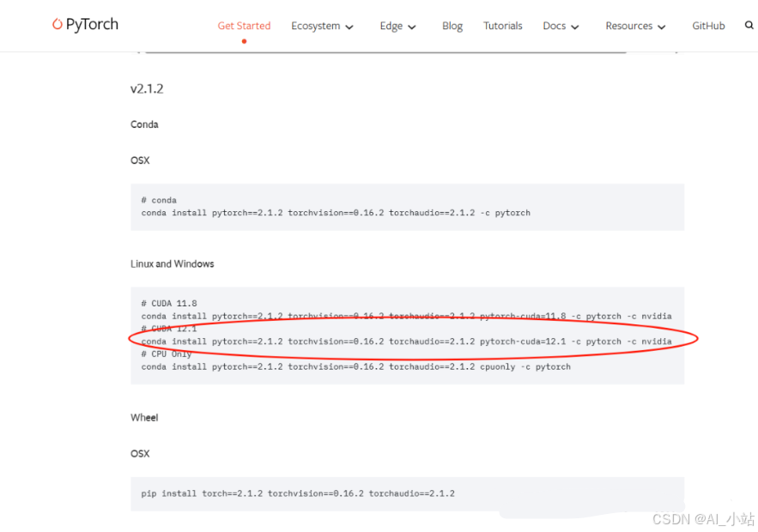
Task: Open the GitHub link
Action: pos(708,26)
